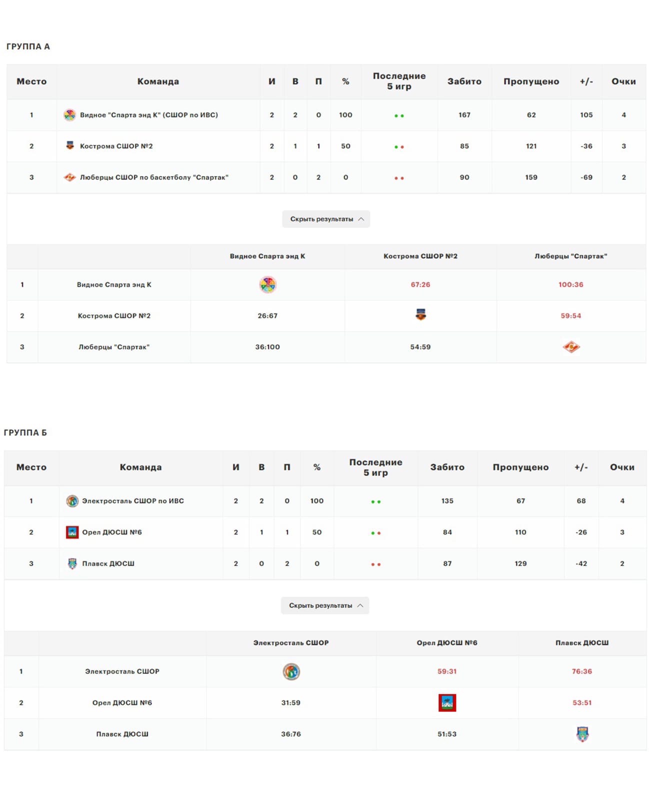Click Плавск crest in Group Б results matrix

point(582,734)
